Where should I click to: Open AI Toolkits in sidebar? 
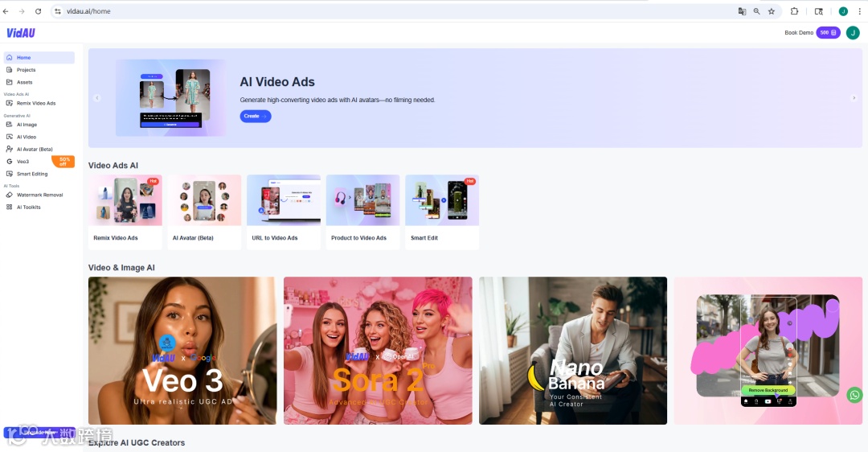pos(39,208)
